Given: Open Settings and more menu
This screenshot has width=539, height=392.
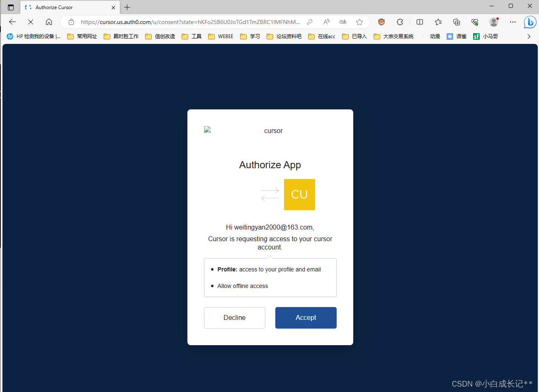Looking at the screenshot, I should click(x=513, y=22).
